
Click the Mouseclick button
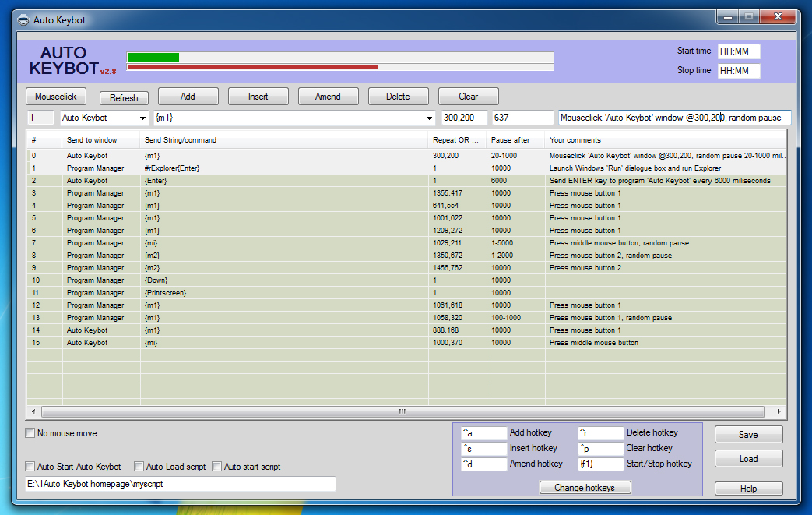pos(56,97)
